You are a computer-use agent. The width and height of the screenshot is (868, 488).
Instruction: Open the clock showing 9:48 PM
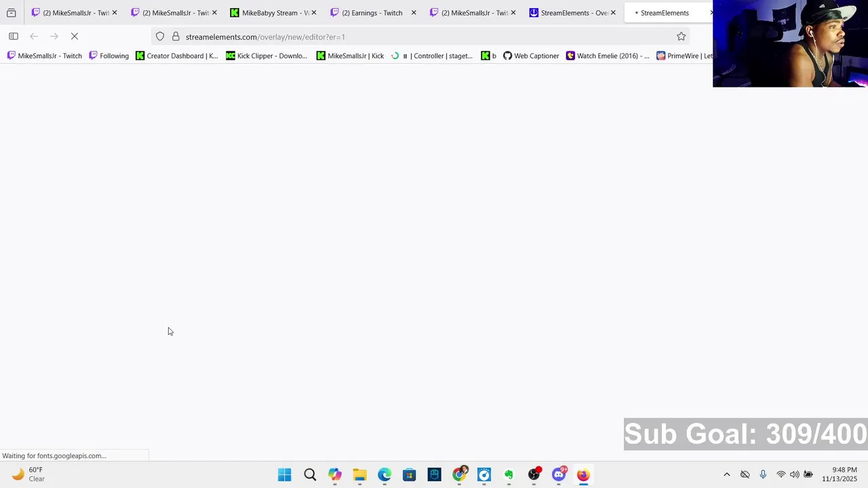(840, 474)
